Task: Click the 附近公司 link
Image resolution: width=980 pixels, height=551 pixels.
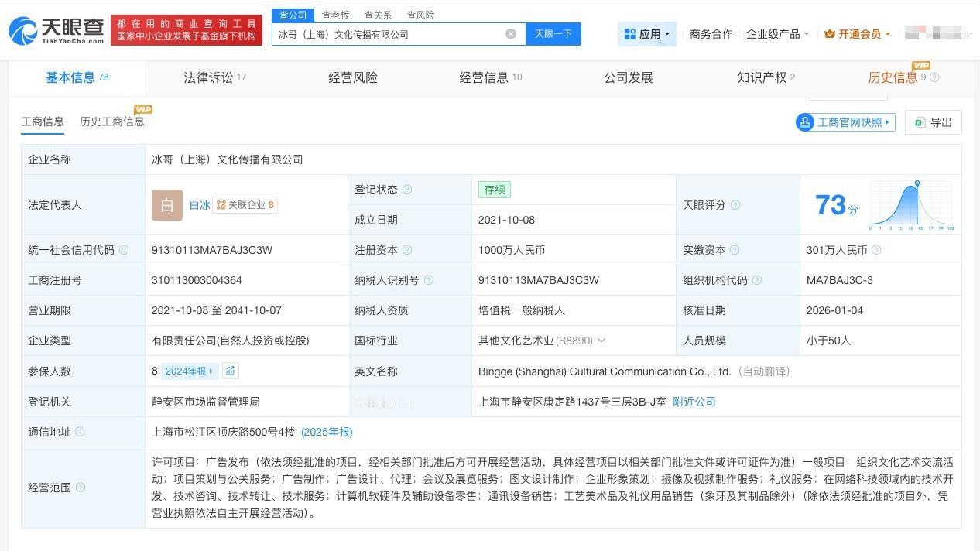Action: 694,402
